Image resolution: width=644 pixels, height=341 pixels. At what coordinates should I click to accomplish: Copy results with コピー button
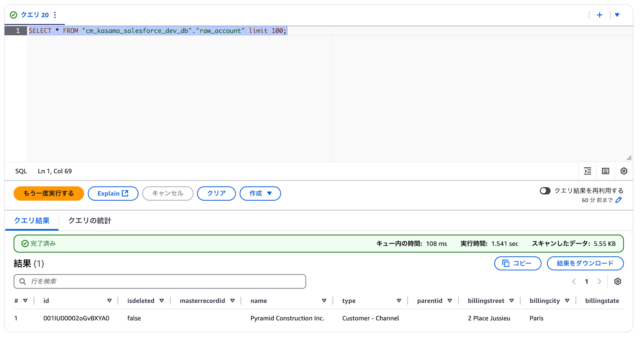point(518,263)
